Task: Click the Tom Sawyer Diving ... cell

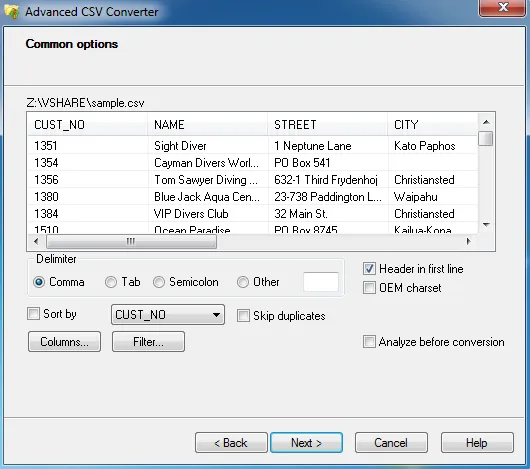Action: pyautogui.click(x=207, y=179)
